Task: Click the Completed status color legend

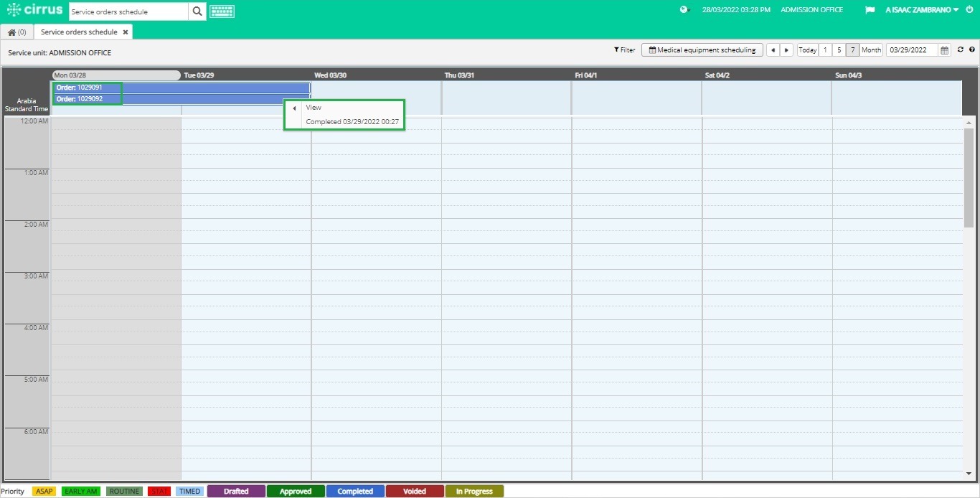Action: (355, 492)
